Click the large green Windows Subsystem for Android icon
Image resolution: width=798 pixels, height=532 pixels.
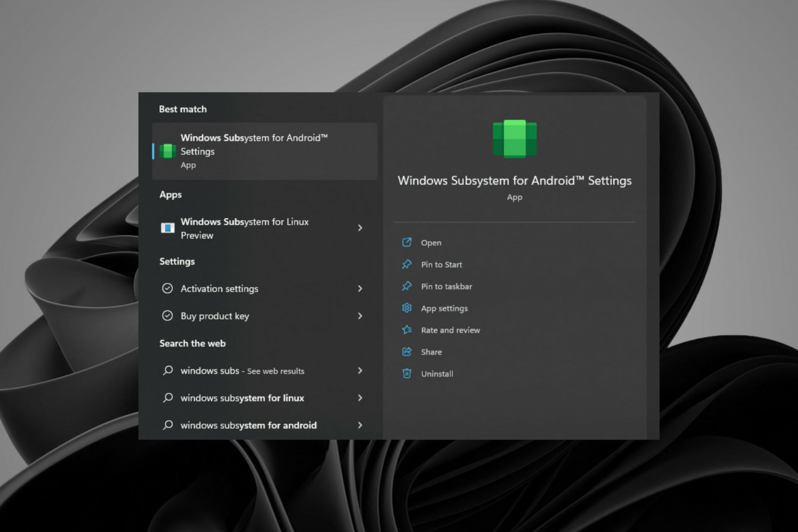(x=515, y=138)
